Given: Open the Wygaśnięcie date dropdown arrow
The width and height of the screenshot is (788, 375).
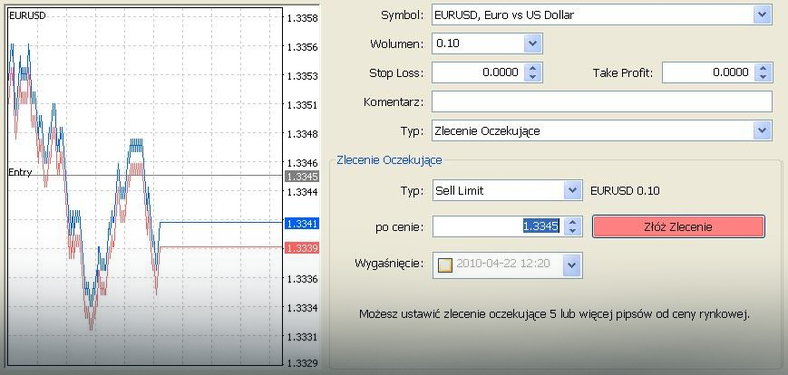Looking at the screenshot, I should (x=572, y=264).
